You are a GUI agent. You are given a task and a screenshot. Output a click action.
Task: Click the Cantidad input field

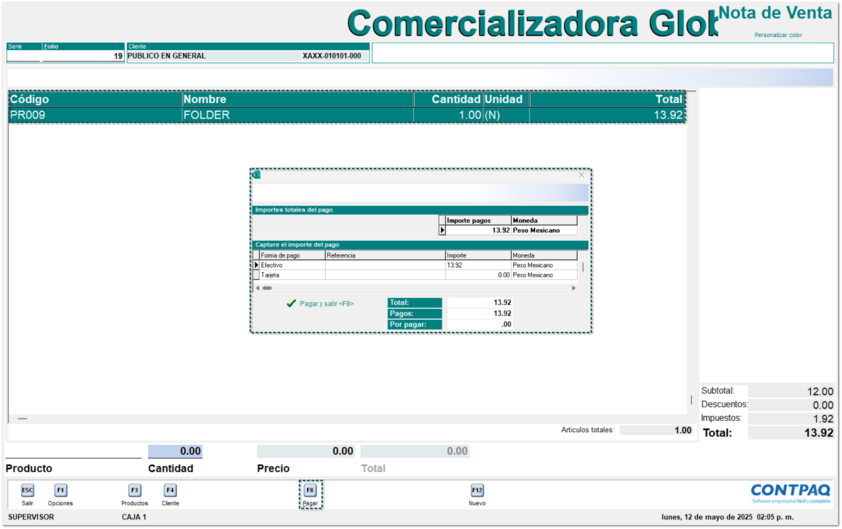[x=175, y=452]
